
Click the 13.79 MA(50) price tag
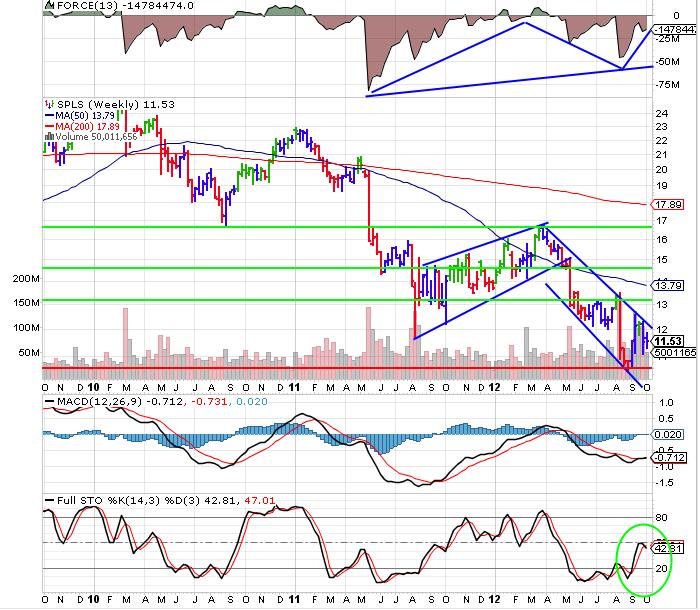tap(667, 285)
